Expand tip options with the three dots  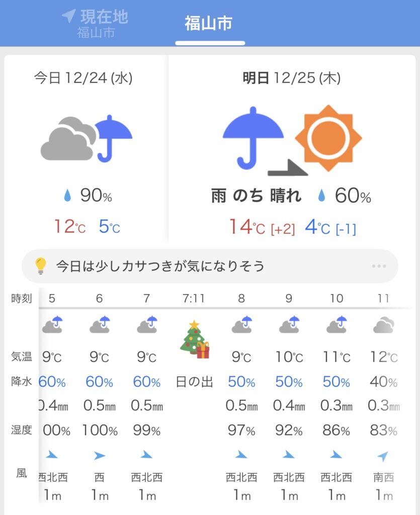click(x=378, y=266)
